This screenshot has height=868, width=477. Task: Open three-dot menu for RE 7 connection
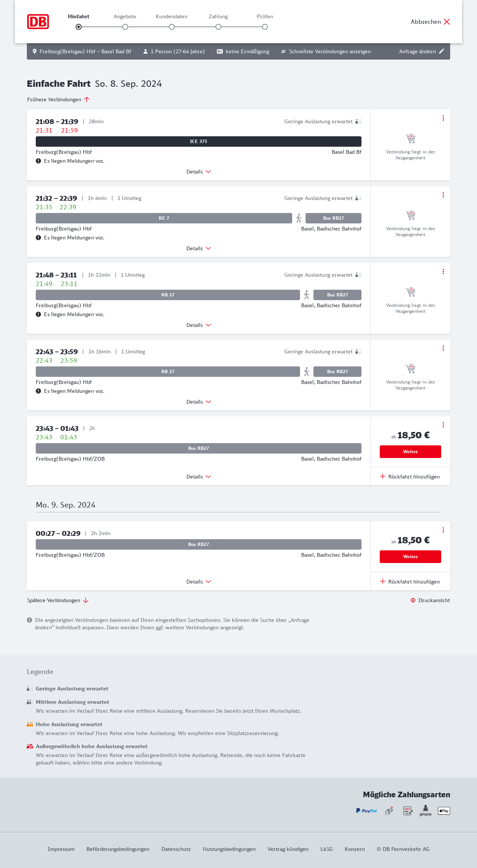pyautogui.click(x=443, y=195)
